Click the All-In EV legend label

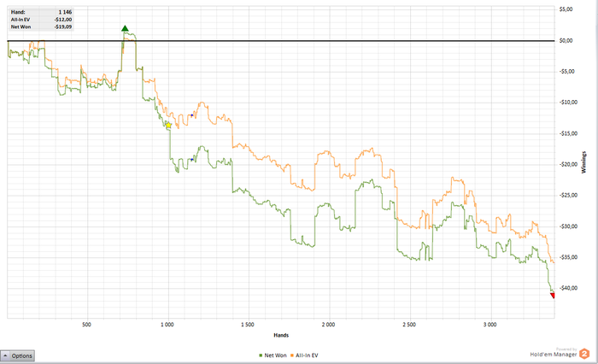(x=307, y=355)
